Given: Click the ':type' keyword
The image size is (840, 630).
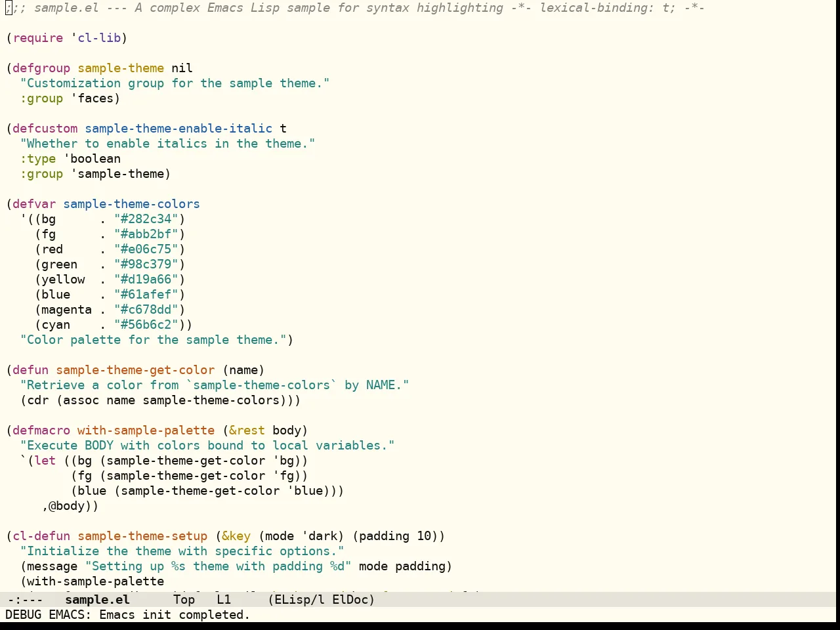Looking at the screenshot, I should click(38, 159).
